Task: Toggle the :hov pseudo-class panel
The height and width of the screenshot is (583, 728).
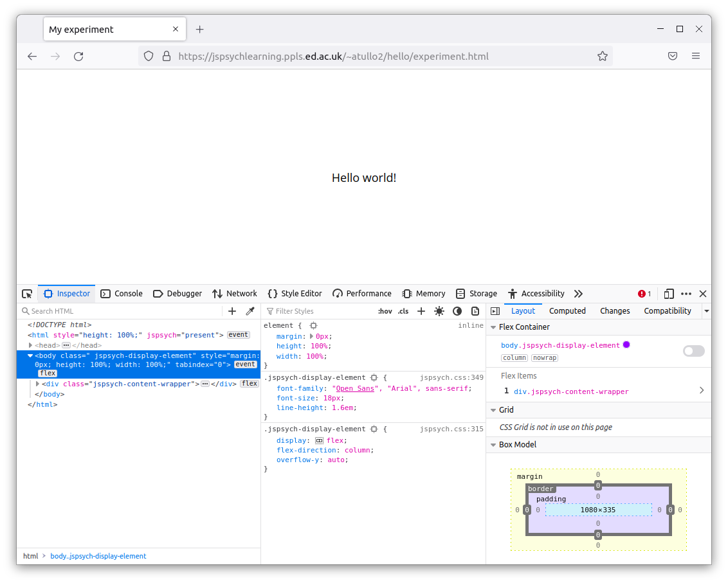Action: pos(385,311)
